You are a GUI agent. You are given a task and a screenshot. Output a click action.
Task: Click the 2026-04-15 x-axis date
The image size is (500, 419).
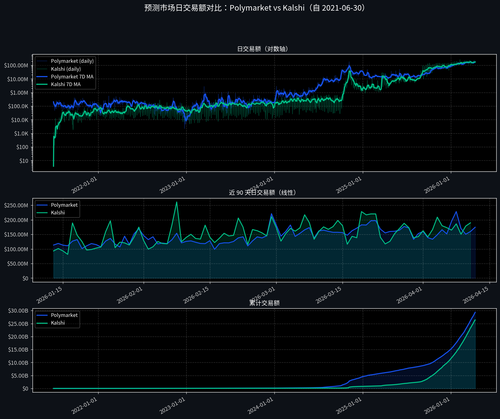coord(476,295)
